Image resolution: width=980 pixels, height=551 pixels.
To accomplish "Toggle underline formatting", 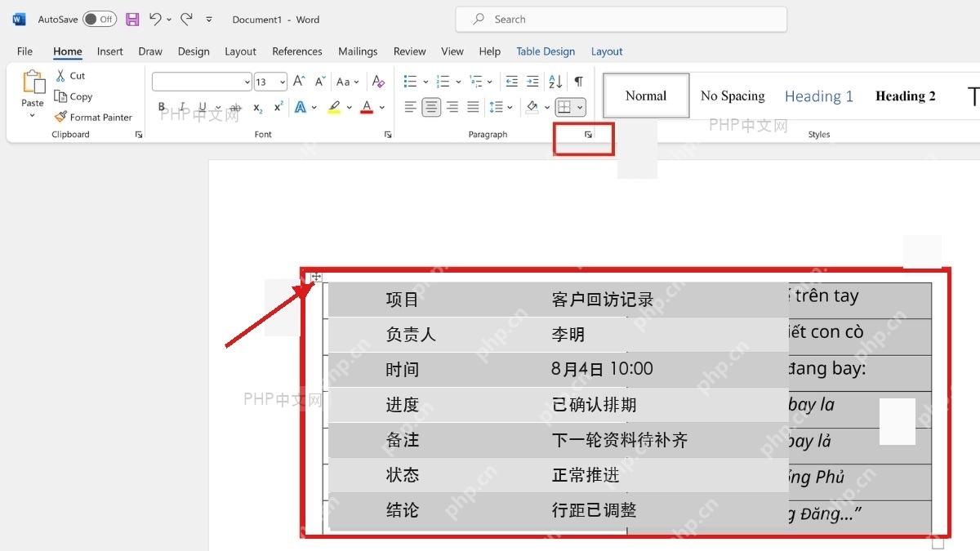I will tap(201, 107).
